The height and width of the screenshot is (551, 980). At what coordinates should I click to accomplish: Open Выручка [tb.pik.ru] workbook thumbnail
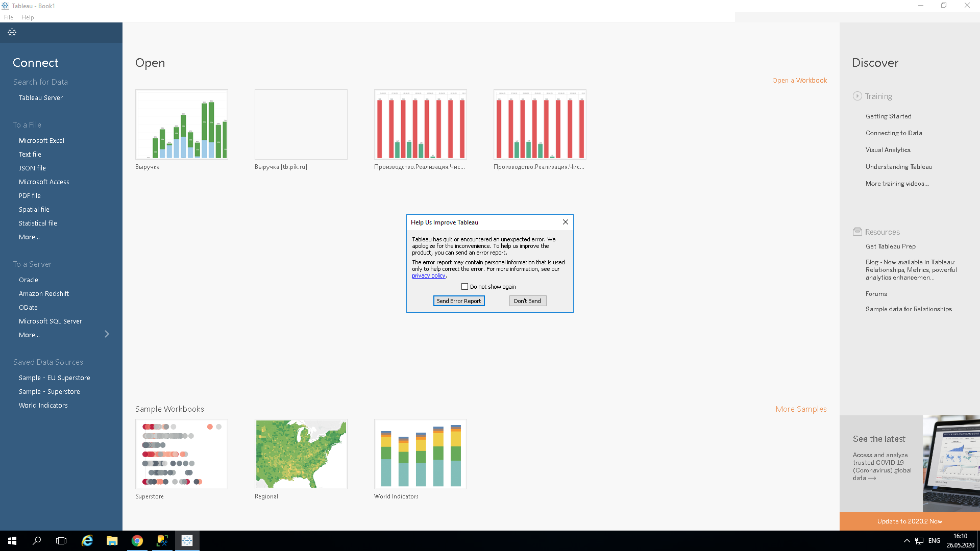coord(301,124)
